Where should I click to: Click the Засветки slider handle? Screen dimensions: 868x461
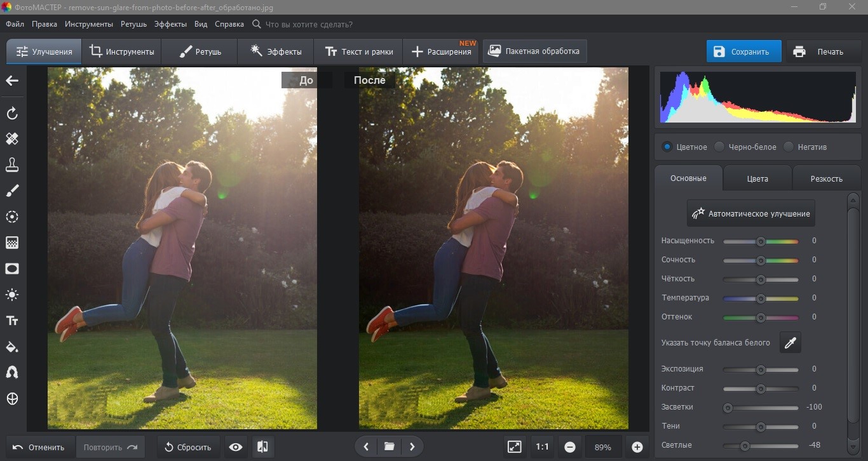point(728,408)
